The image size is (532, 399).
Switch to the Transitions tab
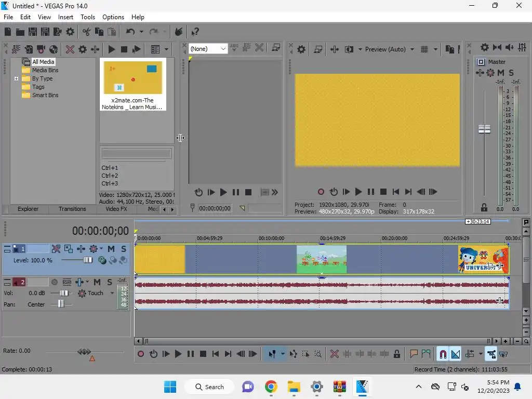[72, 209]
